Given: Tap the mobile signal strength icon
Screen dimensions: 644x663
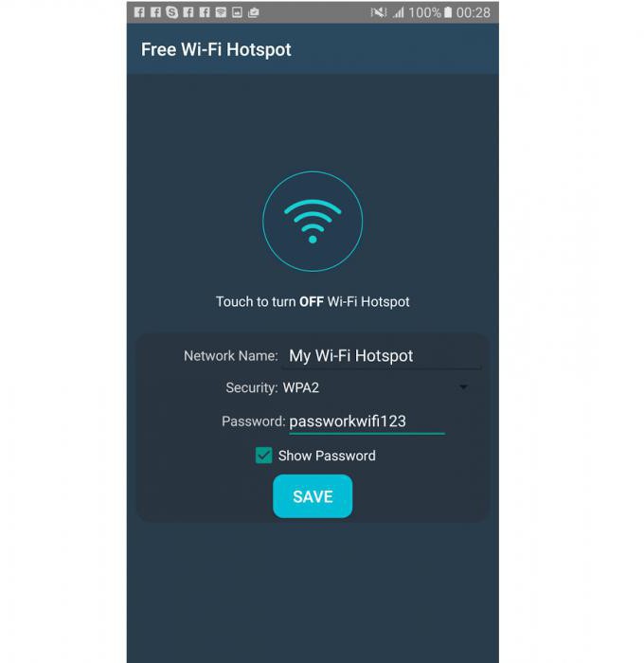Looking at the screenshot, I should [399, 12].
